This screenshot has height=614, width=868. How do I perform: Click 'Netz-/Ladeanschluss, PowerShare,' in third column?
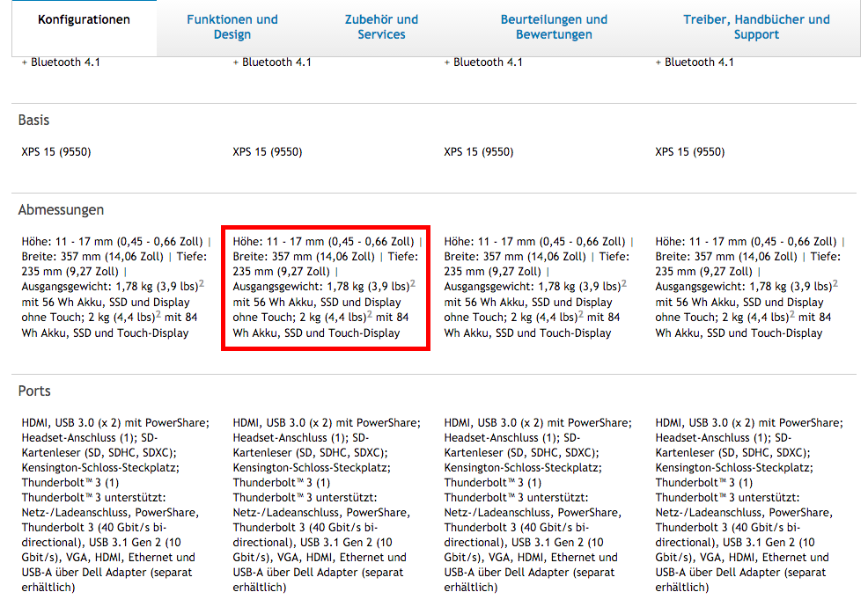click(533, 513)
